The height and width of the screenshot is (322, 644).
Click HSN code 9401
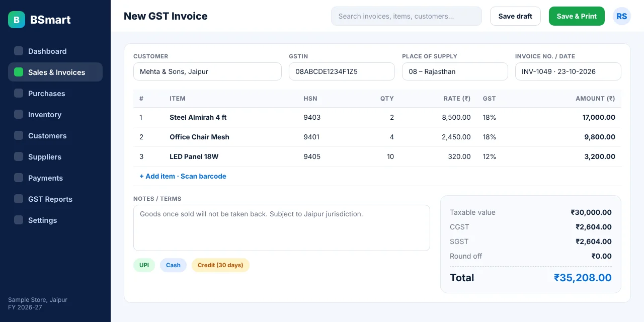click(x=311, y=137)
